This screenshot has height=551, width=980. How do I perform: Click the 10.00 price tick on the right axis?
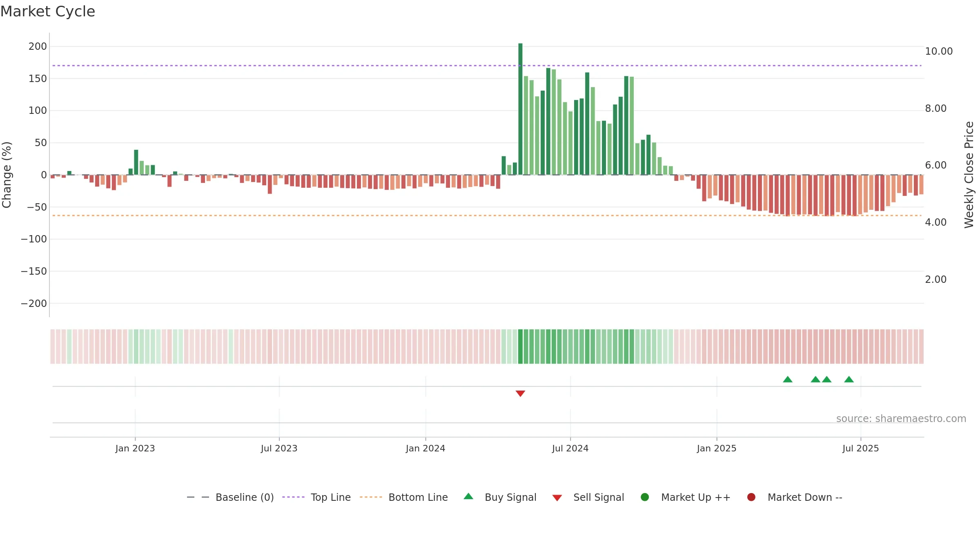(x=939, y=51)
